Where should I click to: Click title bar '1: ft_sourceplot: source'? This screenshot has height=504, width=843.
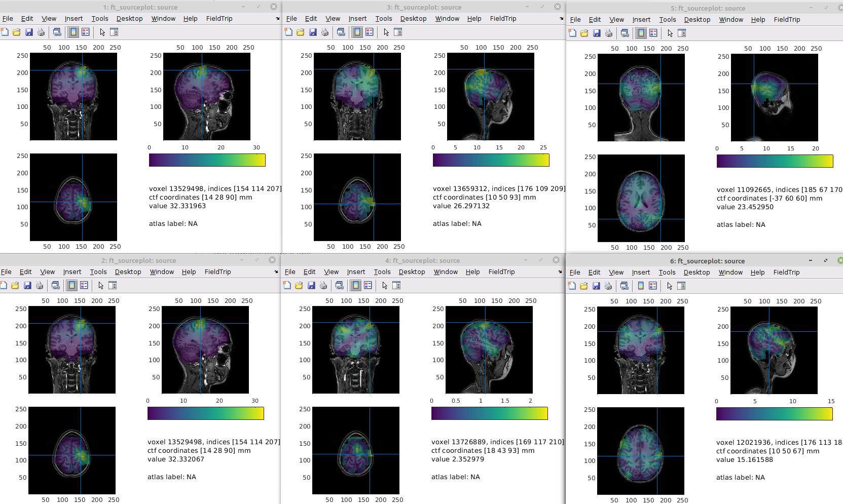[140, 7]
